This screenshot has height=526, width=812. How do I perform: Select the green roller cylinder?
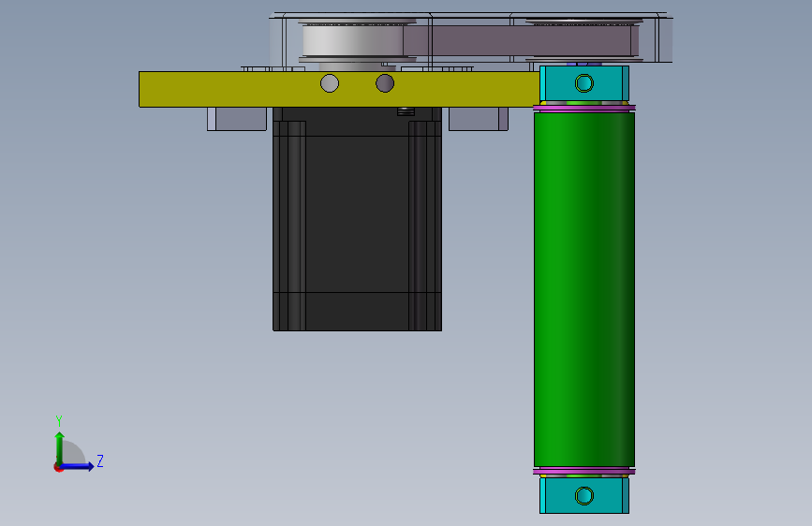[584, 289]
